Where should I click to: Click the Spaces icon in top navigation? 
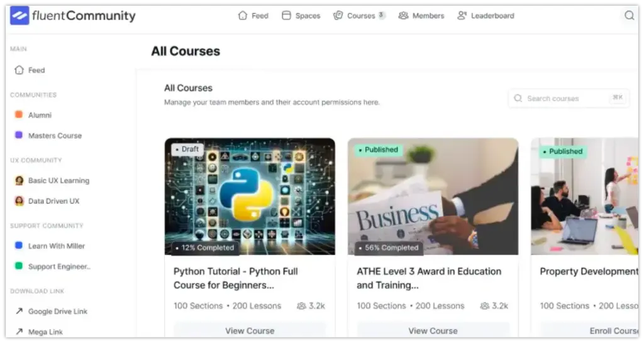[x=286, y=16]
